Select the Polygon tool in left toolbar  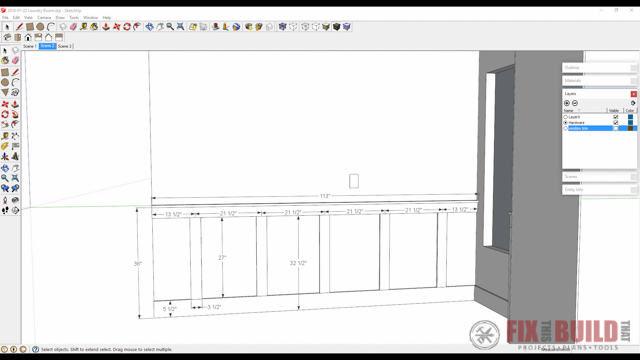(5, 92)
